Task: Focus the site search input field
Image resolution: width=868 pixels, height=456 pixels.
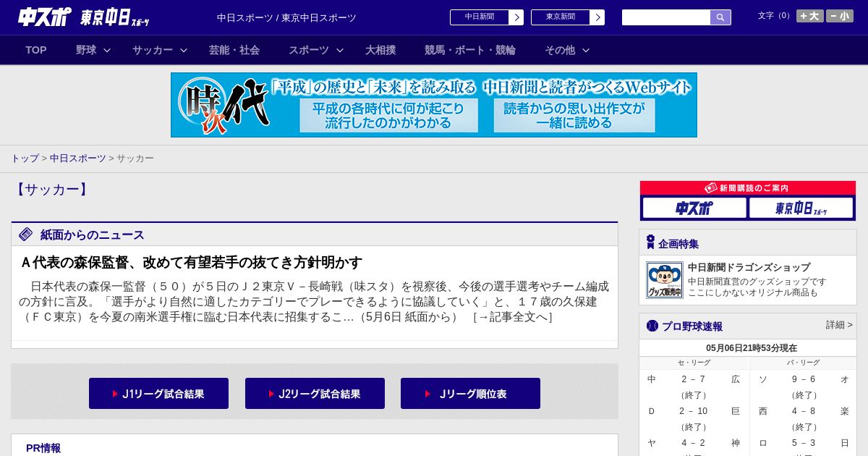Action: point(666,17)
